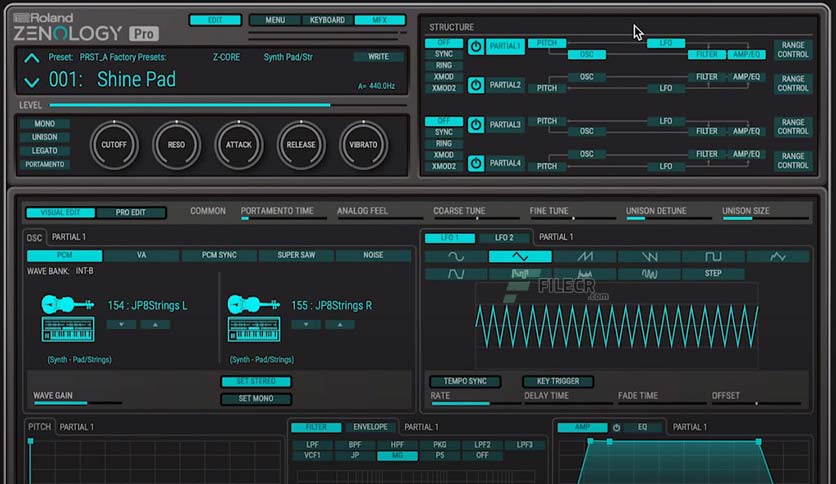This screenshot has height=484, width=836.
Task: Adjust the LFO RATE slider
Action: click(475, 403)
